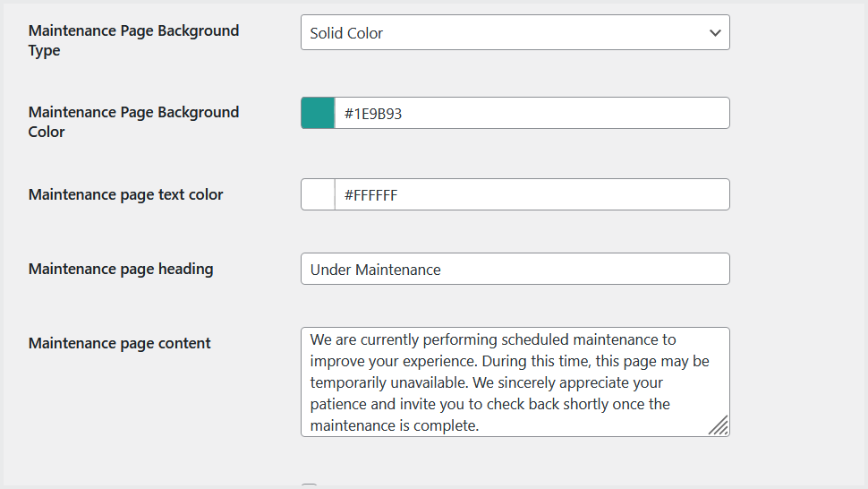868x489 pixels.
Task: Click the Maintenance page content label
Action: [119, 343]
